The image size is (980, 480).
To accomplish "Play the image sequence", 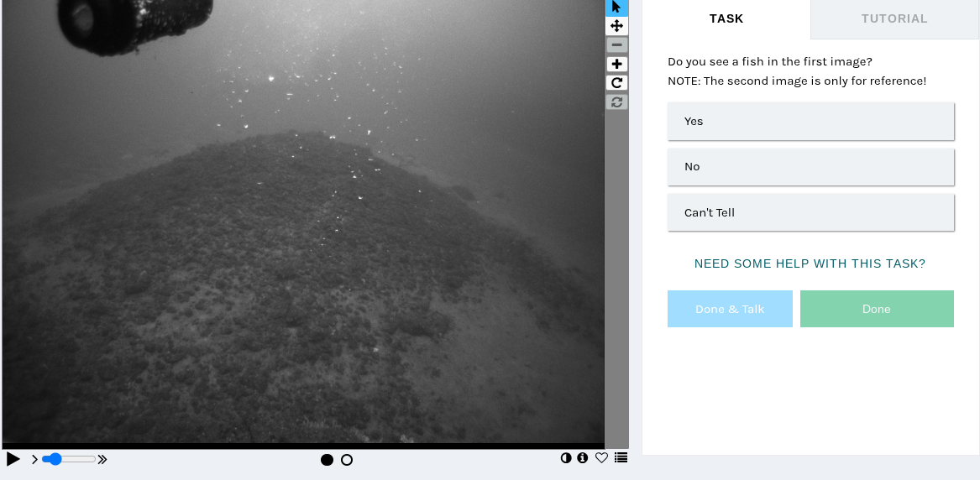I will [x=13, y=459].
